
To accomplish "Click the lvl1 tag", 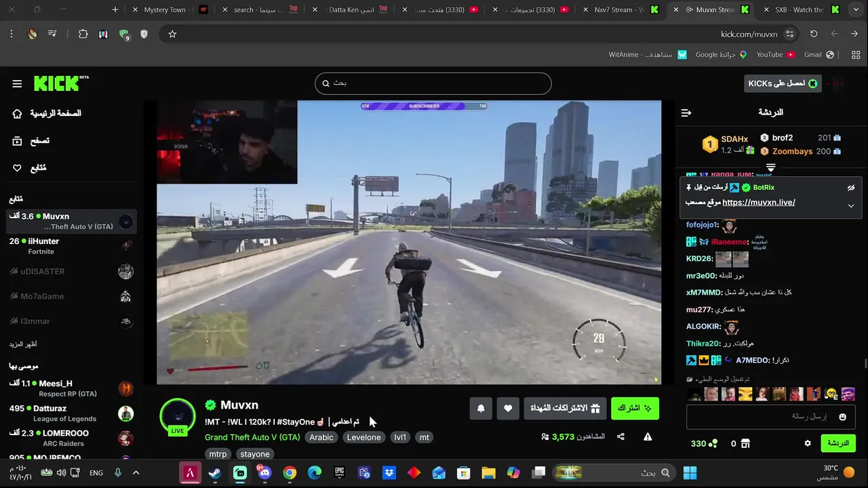I will point(400,437).
